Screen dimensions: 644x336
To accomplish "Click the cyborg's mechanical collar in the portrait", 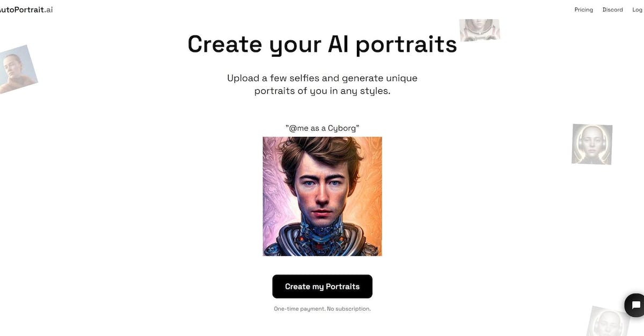I will point(322,239).
